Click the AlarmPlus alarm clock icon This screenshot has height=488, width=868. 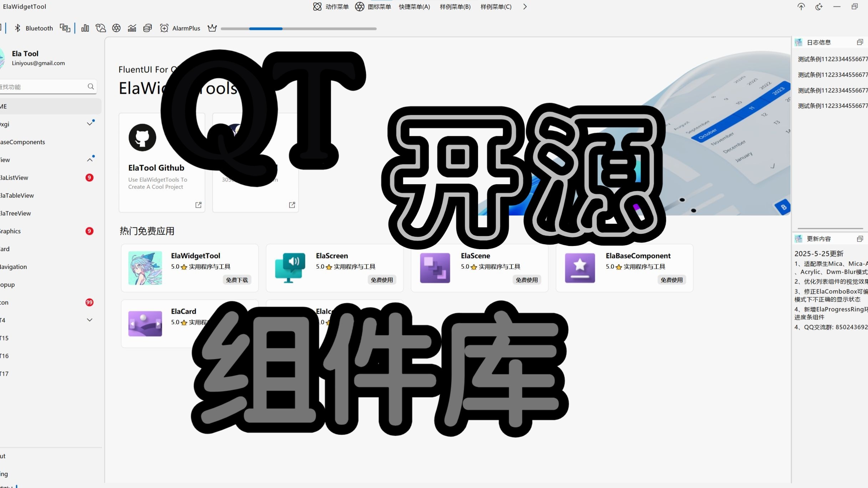click(164, 28)
